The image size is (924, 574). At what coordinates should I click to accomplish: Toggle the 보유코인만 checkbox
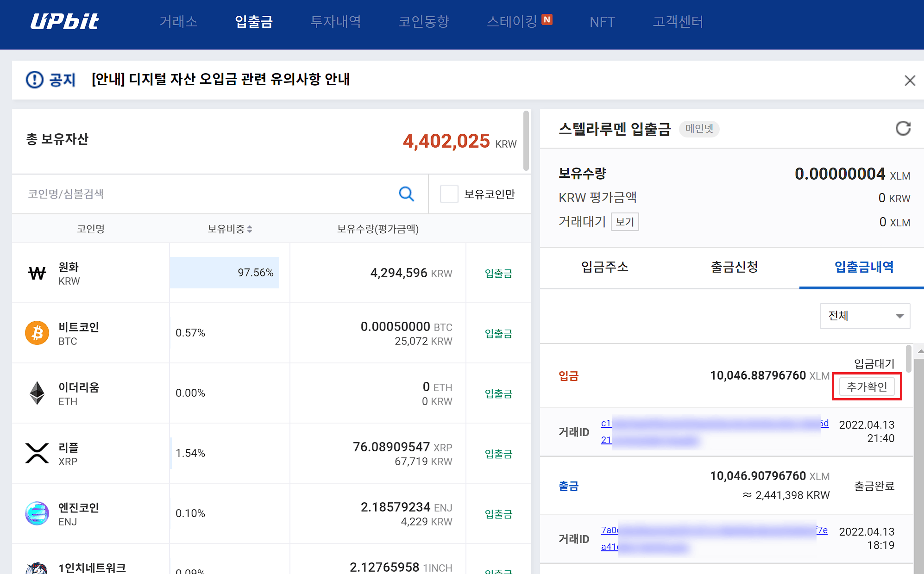pyautogui.click(x=449, y=194)
